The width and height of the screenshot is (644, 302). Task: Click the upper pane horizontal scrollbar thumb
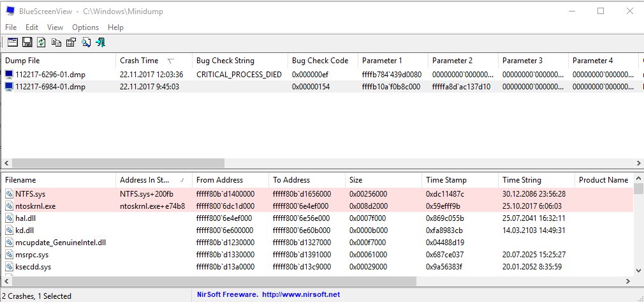(x=118, y=163)
